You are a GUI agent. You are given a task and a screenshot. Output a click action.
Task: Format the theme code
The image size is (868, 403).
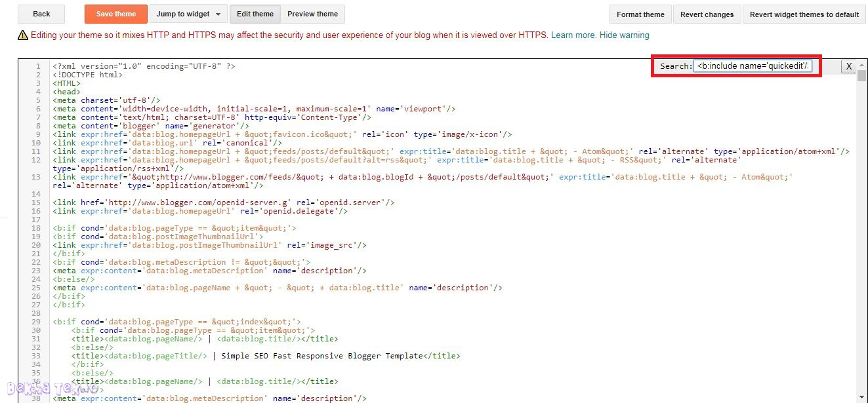(x=640, y=14)
